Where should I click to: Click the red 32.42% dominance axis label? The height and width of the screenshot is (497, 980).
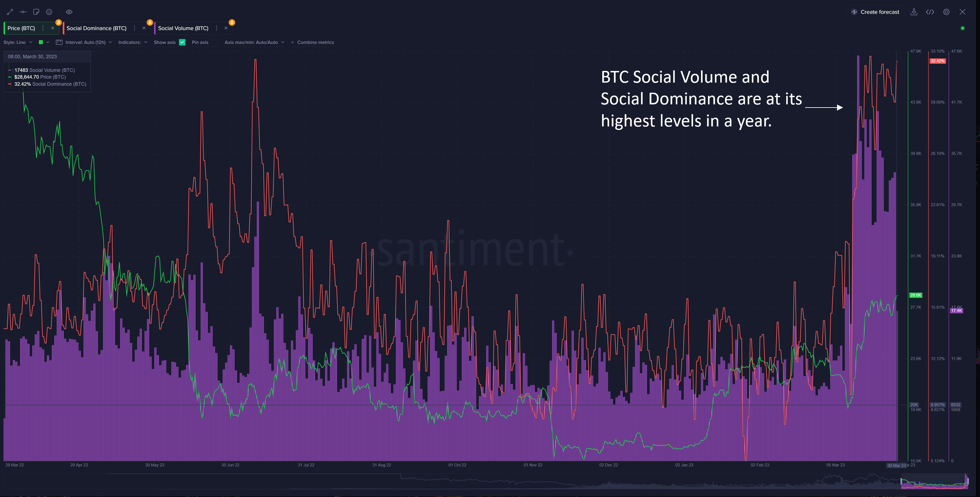[x=937, y=61]
